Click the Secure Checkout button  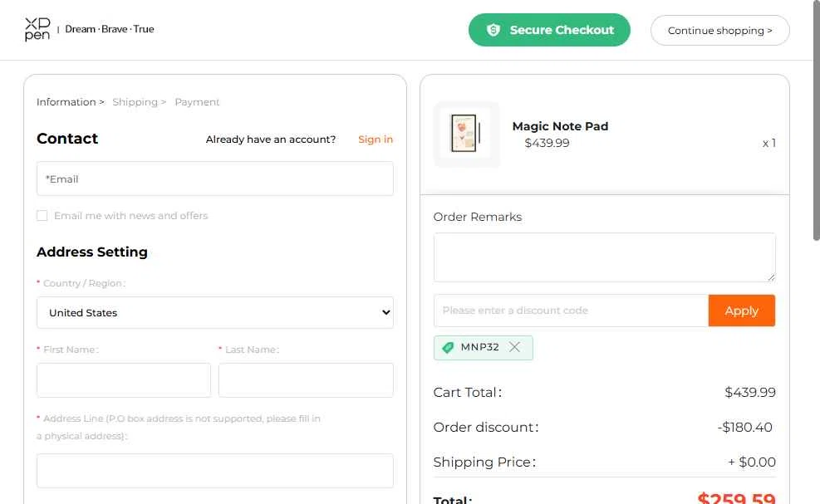pyautogui.click(x=549, y=30)
